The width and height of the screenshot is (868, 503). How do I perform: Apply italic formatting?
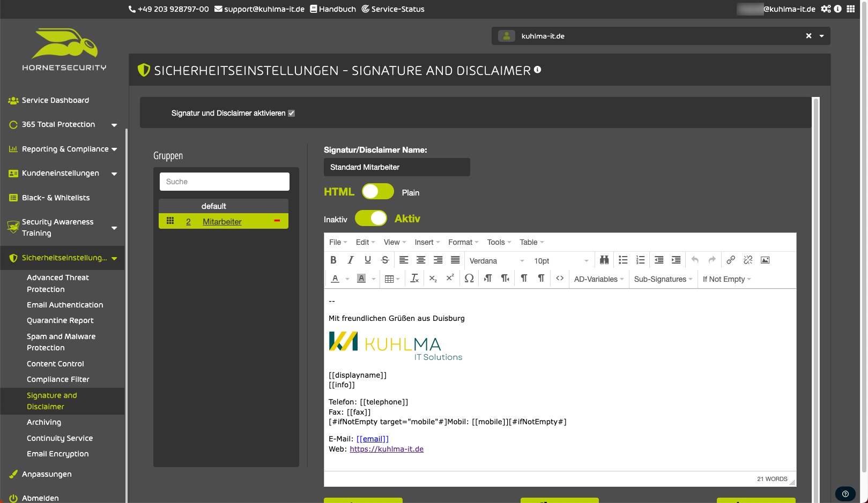351,260
